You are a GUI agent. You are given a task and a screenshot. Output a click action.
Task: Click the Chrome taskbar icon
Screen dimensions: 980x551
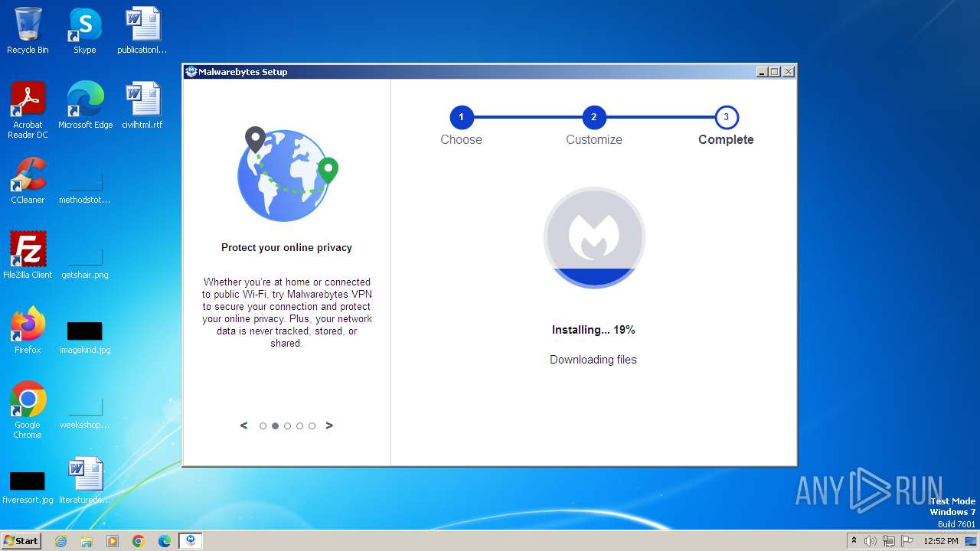[139, 541]
